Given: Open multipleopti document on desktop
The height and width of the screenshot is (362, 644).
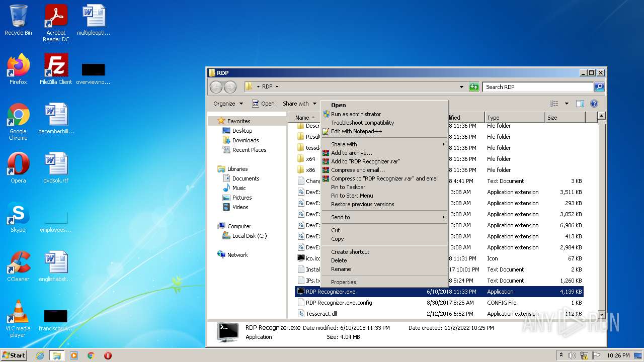Looking at the screenshot, I should tap(94, 20).
